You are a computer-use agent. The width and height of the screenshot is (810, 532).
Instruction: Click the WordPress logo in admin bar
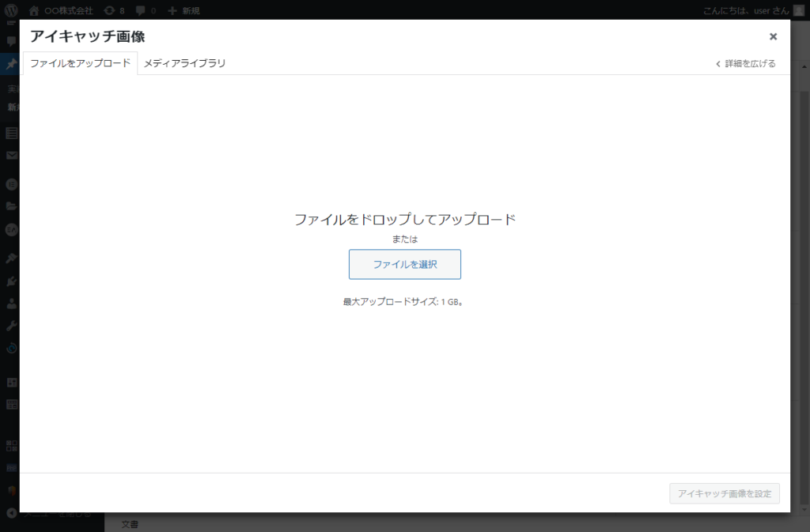click(11, 10)
